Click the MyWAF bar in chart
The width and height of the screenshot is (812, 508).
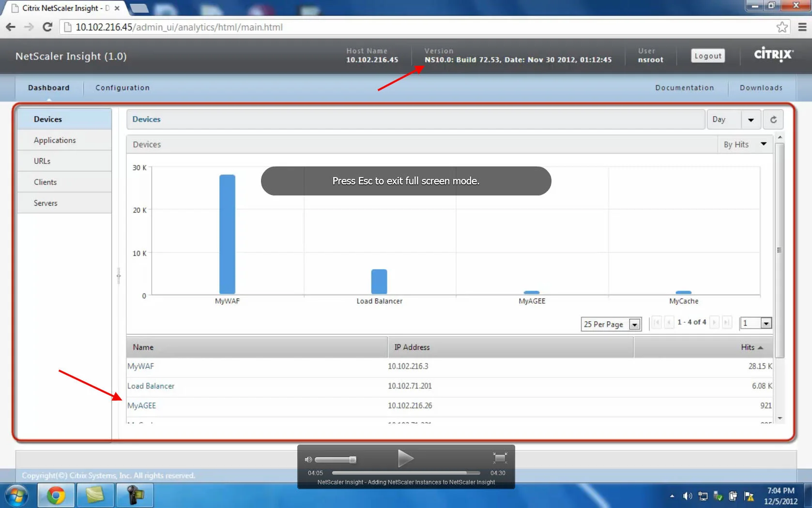[x=227, y=234]
